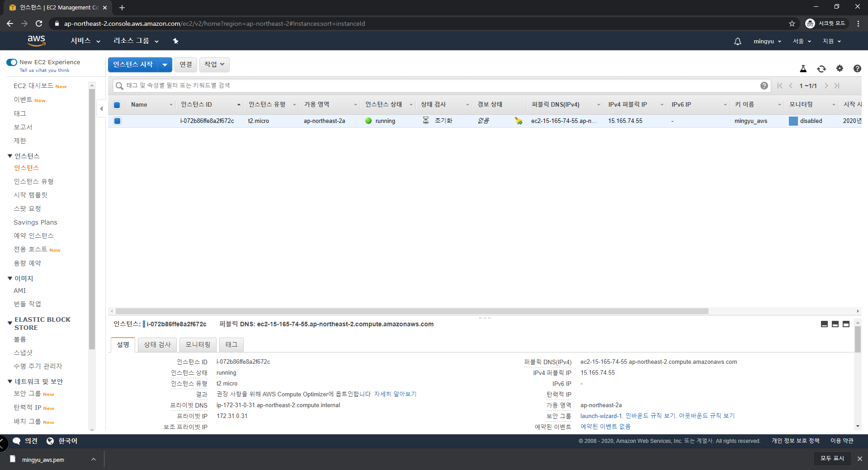
Task: Set details pane to split layout
Action: tap(835, 324)
